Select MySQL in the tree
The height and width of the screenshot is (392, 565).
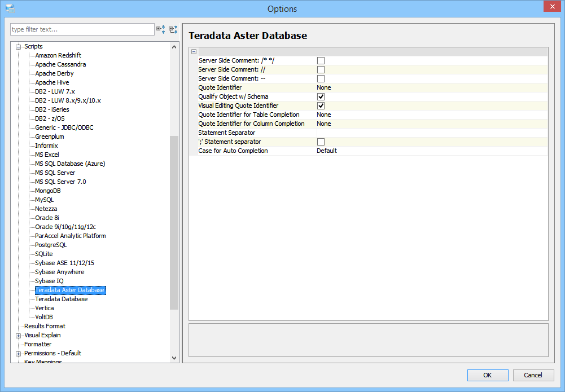[45, 200]
